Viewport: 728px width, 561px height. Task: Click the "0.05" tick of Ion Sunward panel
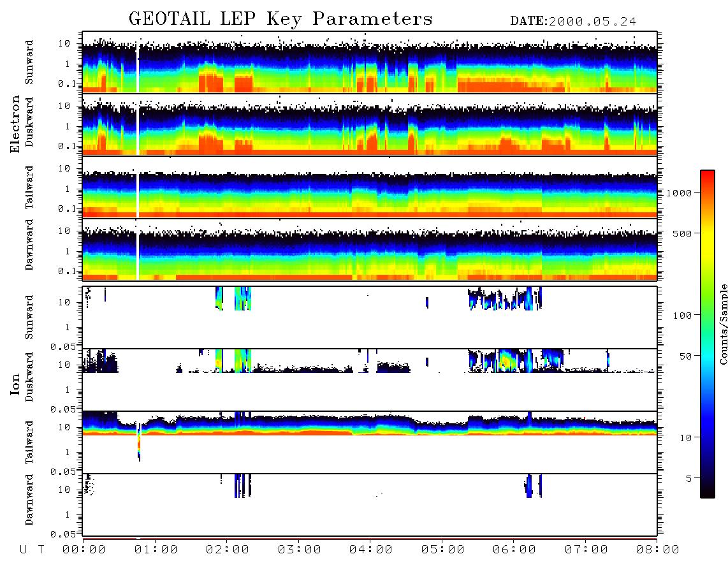62,347
